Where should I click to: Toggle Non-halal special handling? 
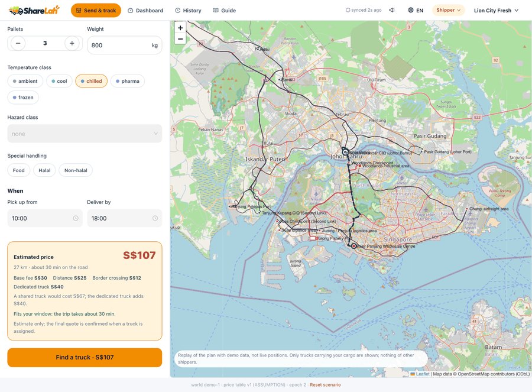click(76, 170)
